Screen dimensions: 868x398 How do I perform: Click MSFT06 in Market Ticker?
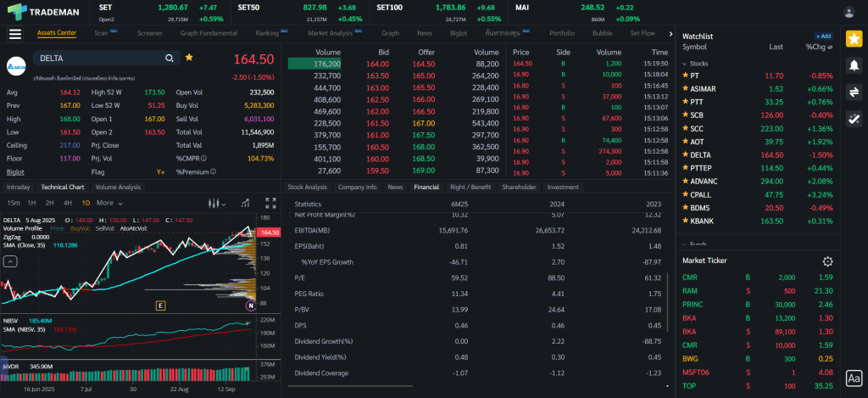[696, 372]
